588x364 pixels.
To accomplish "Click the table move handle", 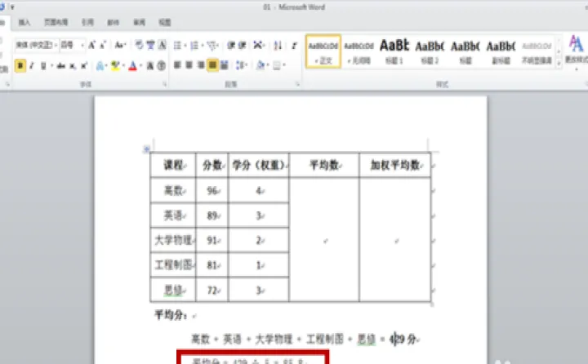I will [x=146, y=149].
